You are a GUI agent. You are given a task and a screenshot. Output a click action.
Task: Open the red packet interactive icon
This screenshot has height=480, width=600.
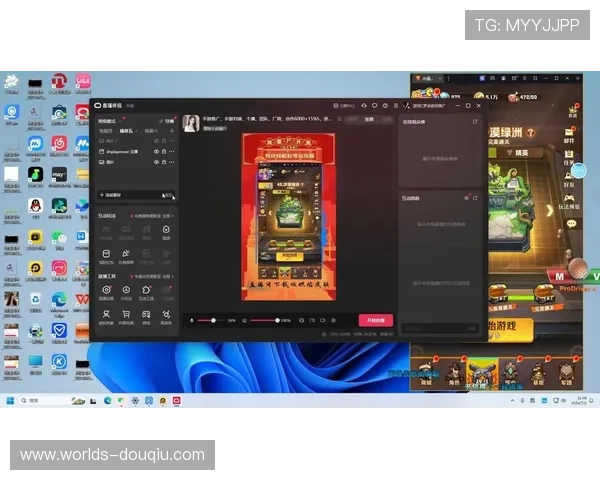106,256
